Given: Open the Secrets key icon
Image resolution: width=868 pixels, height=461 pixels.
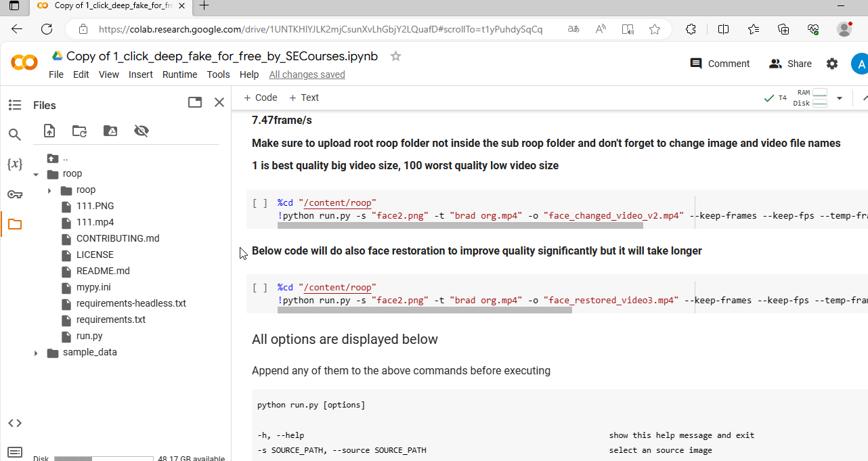Looking at the screenshot, I should [x=15, y=194].
